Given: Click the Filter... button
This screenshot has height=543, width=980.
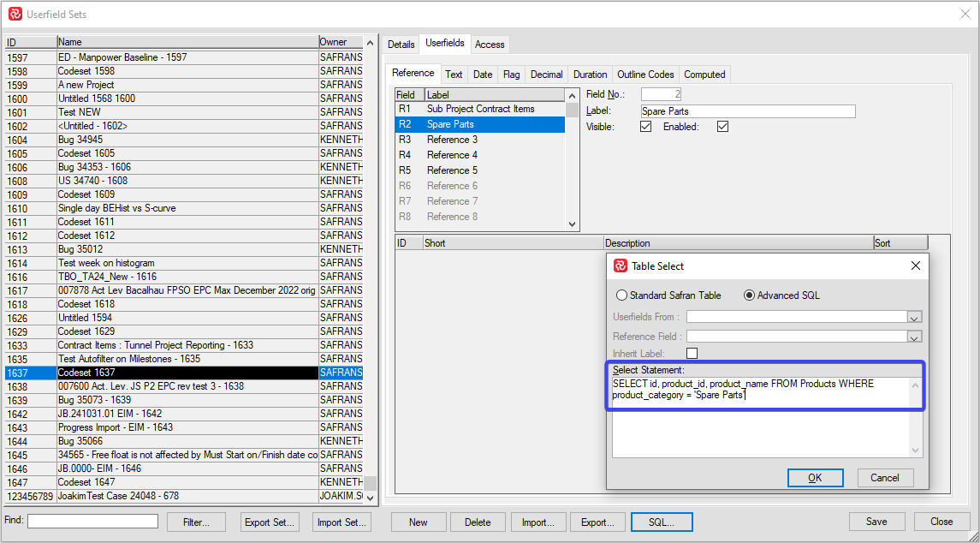Looking at the screenshot, I should (x=196, y=522).
